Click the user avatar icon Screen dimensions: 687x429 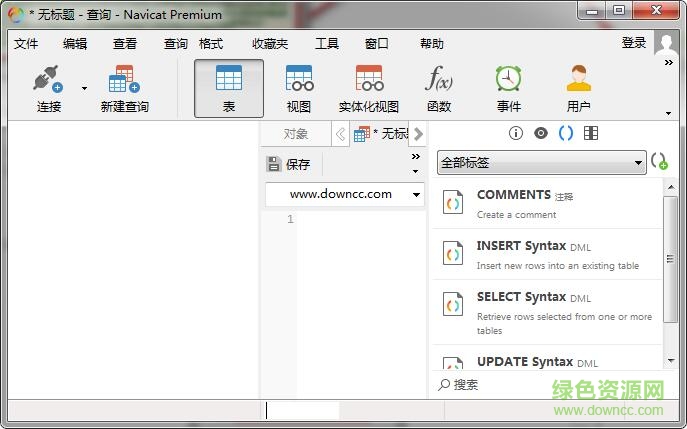click(x=666, y=43)
